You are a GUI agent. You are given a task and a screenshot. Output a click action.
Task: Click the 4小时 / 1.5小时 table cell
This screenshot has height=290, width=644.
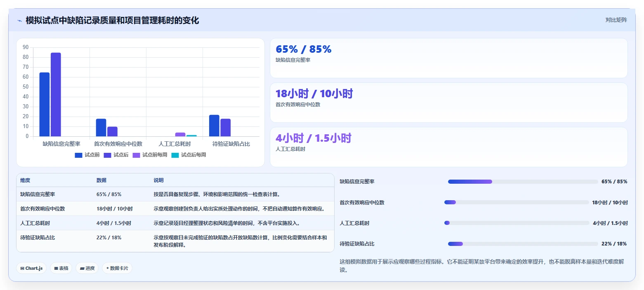pos(114,223)
